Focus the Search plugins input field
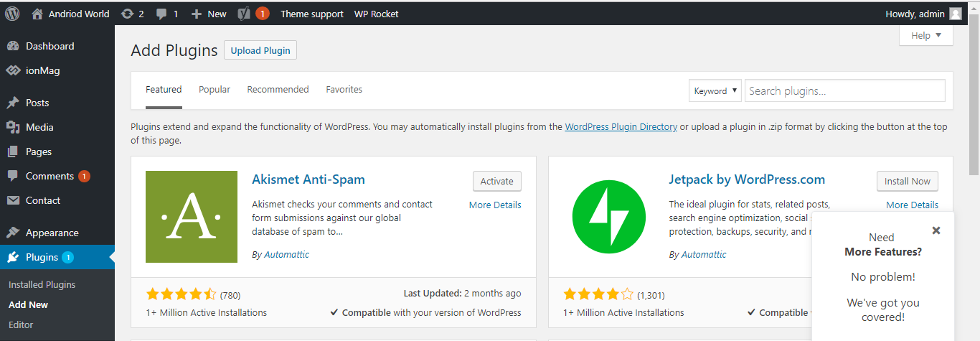 coord(845,90)
